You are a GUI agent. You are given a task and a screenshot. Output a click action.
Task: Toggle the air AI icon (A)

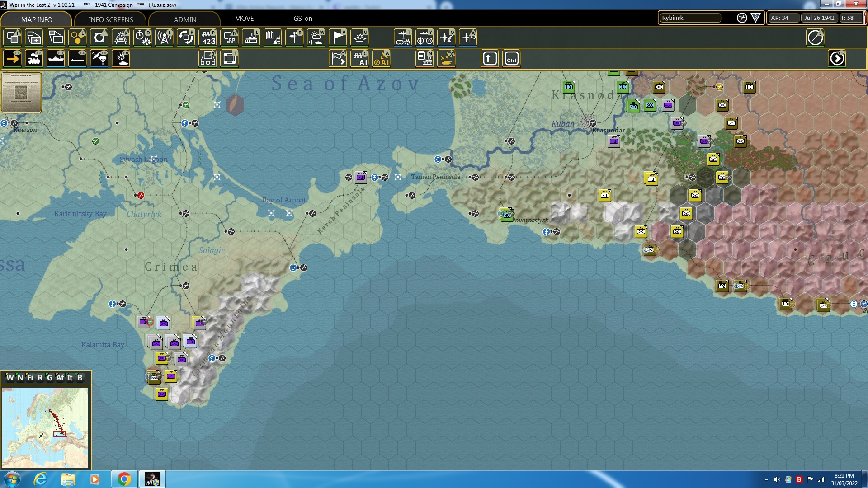tap(381, 59)
